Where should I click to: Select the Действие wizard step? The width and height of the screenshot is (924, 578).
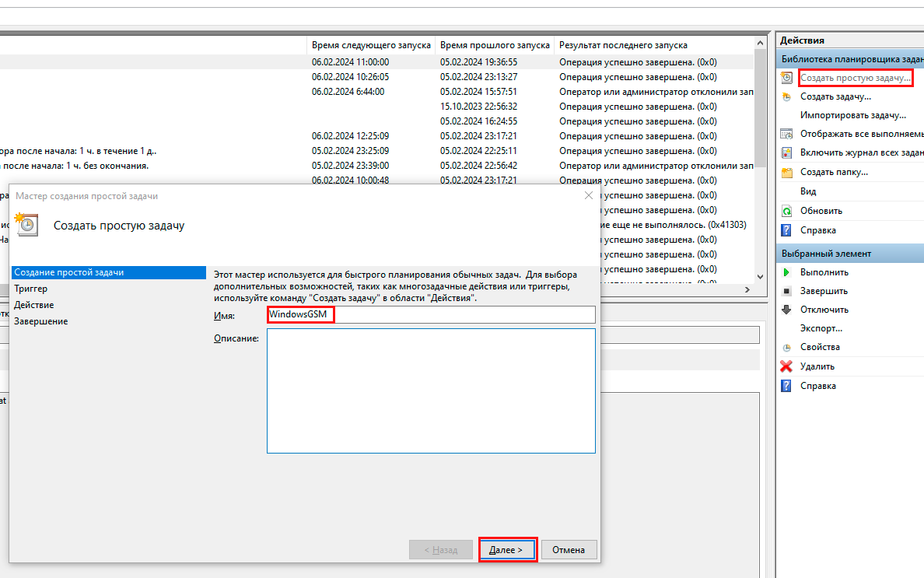[34, 305]
